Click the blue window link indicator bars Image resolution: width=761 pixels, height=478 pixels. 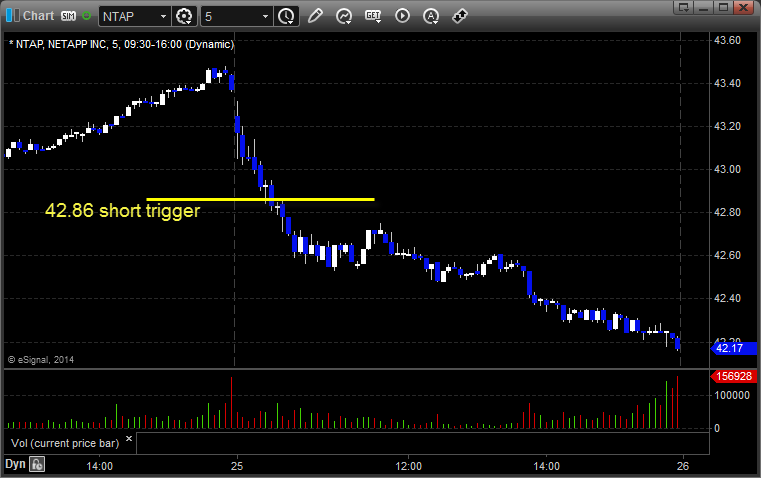tap(13, 16)
